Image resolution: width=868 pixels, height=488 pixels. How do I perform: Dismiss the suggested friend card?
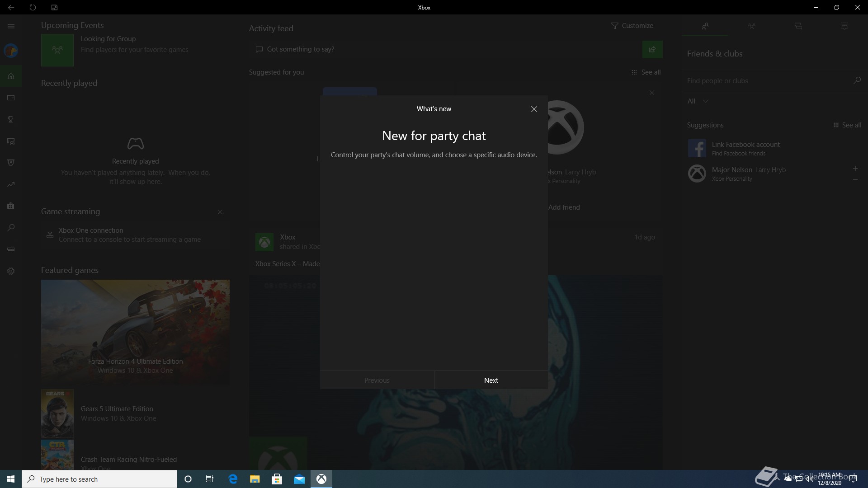pyautogui.click(x=651, y=93)
